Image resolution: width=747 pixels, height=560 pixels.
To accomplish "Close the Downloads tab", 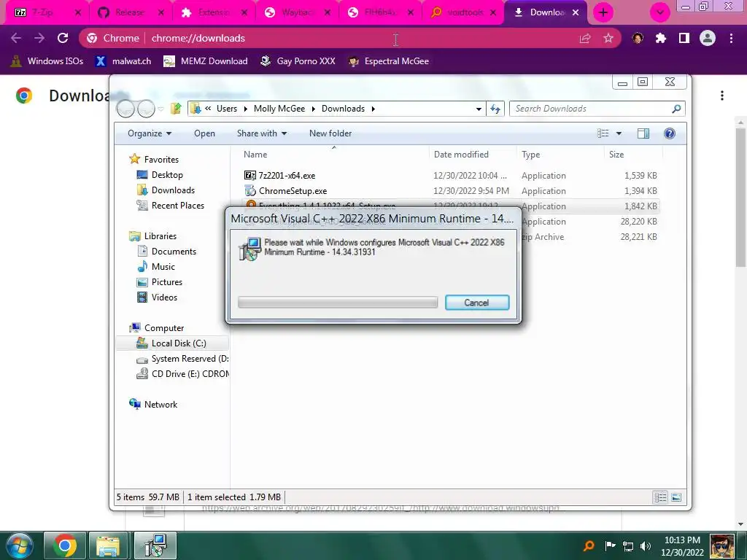I will pos(576,12).
